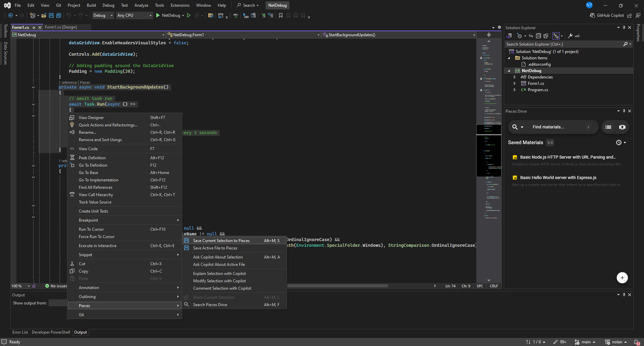
Task: Choose Go To Definition in context menu
Action: [x=125, y=165]
